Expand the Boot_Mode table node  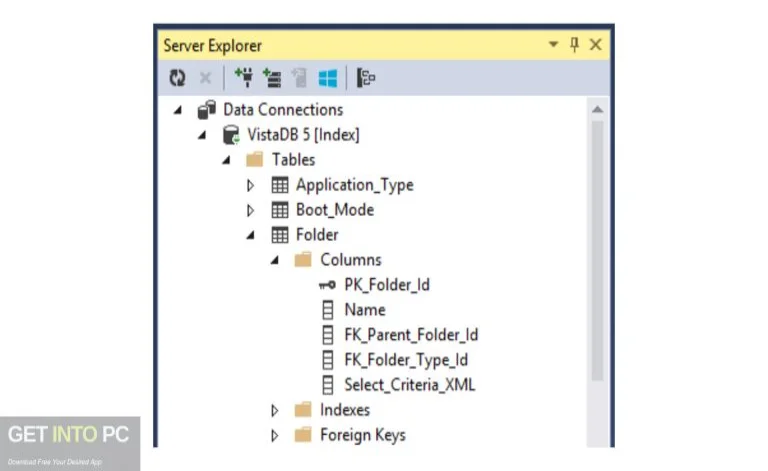pos(251,210)
